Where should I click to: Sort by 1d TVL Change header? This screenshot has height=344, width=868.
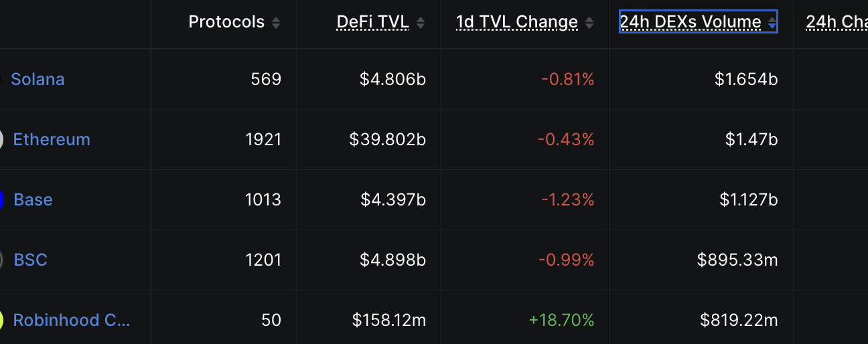[x=517, y=22]
